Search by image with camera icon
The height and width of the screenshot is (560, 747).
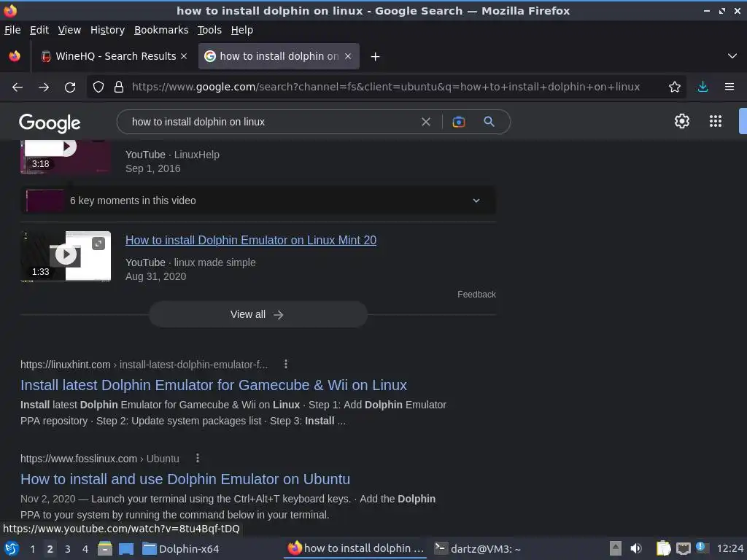[x=458, y=122]
